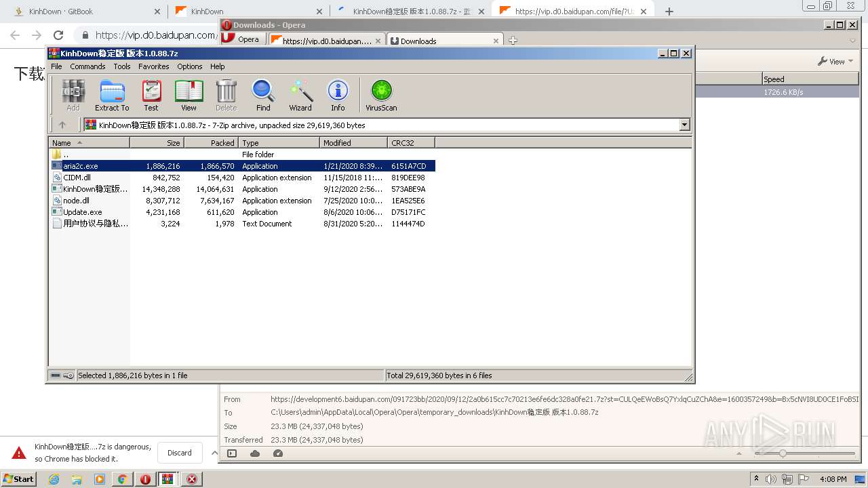This screenshot has width=868, height=488.
Task: Go up one folder level arrow
Action: point(62,125)
